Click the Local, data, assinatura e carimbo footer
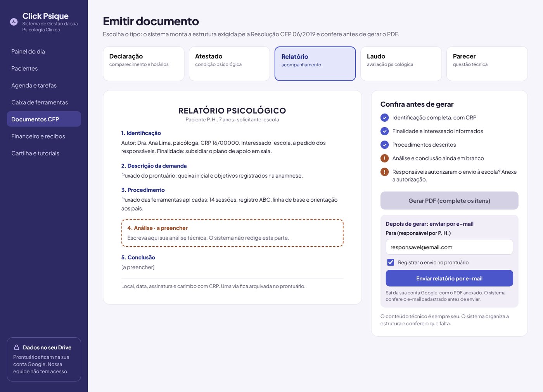This screenshot has width=543, height=392. pyautogui.click(x=213, y=286)
